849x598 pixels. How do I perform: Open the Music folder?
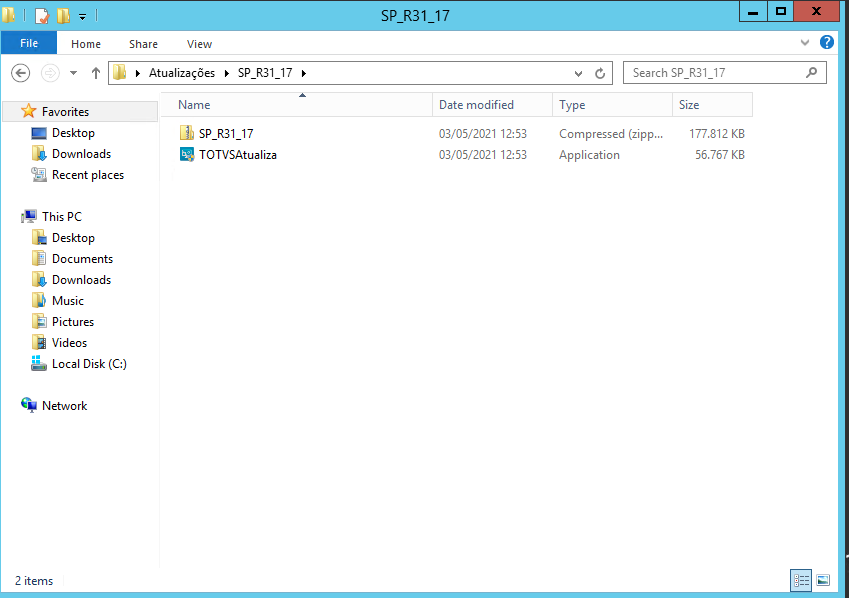pyautogui.click(x=68, y=301)
